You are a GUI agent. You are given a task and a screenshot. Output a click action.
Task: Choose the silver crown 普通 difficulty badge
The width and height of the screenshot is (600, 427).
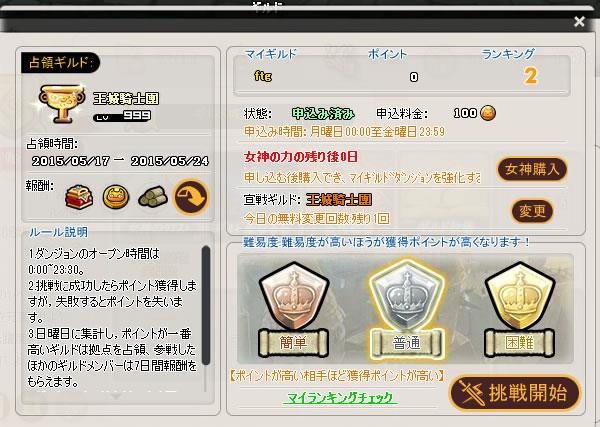coord(407,311)
